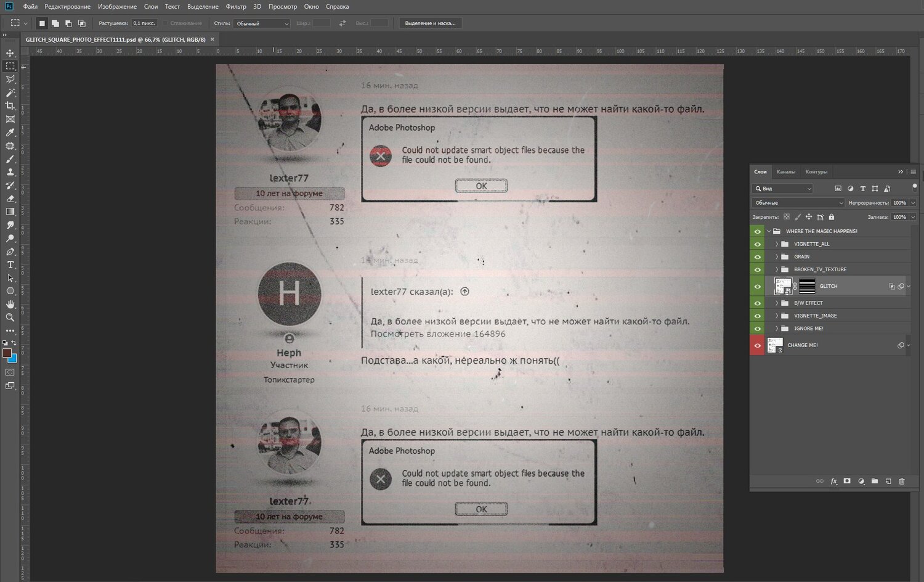Screen dimensions: 924x582
Task: Select the Move tool
Action: pos(10,53)
